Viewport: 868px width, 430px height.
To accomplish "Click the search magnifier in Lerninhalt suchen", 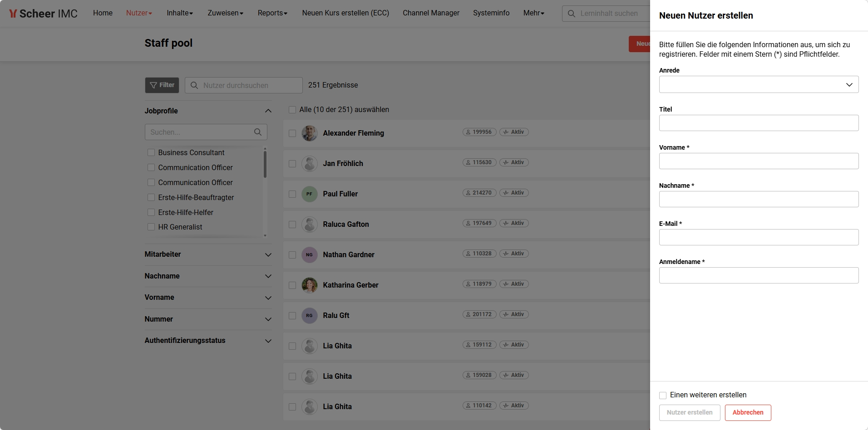I will click(572, 14).
